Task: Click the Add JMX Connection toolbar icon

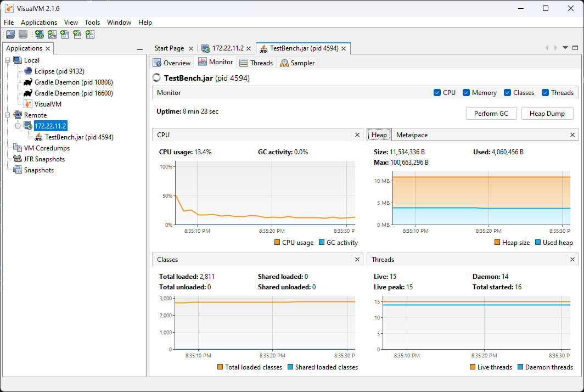Action: tap(52, 35)
